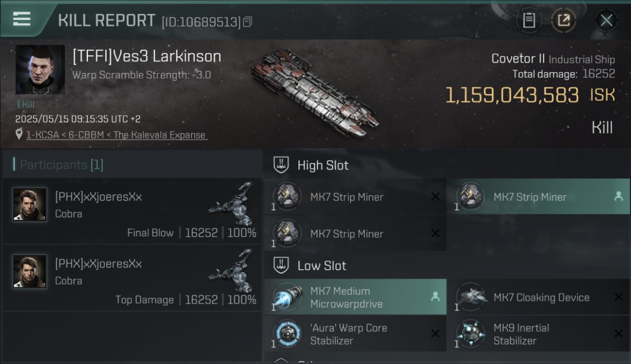The width and height of the screenshot is (631, 364).
Task: Click the clipboard copy report icon
Action: 529,20
